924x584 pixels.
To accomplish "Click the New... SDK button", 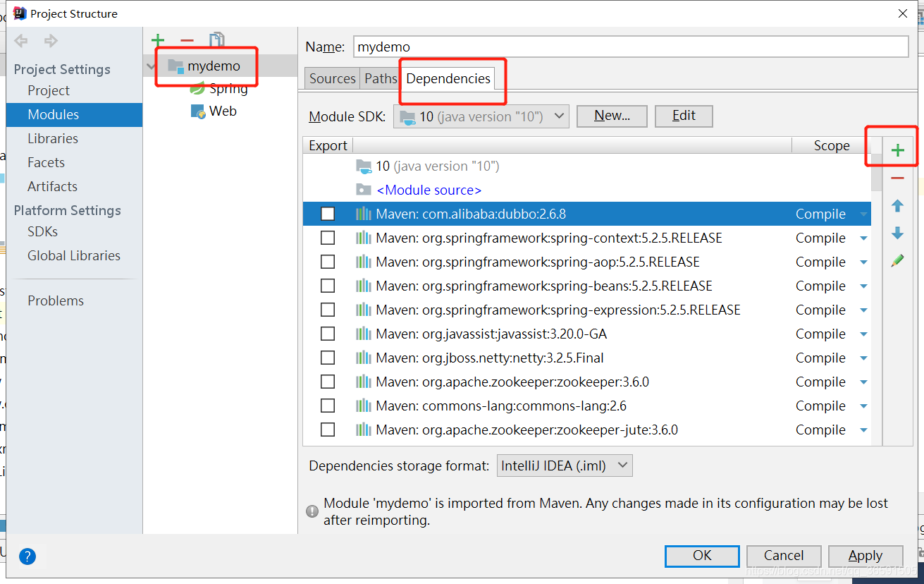I will tap(612, 116).
